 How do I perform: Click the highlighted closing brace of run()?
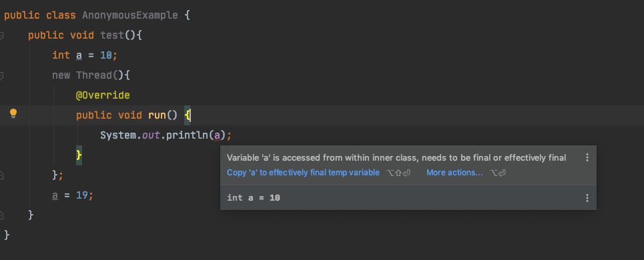coord(79,155)
